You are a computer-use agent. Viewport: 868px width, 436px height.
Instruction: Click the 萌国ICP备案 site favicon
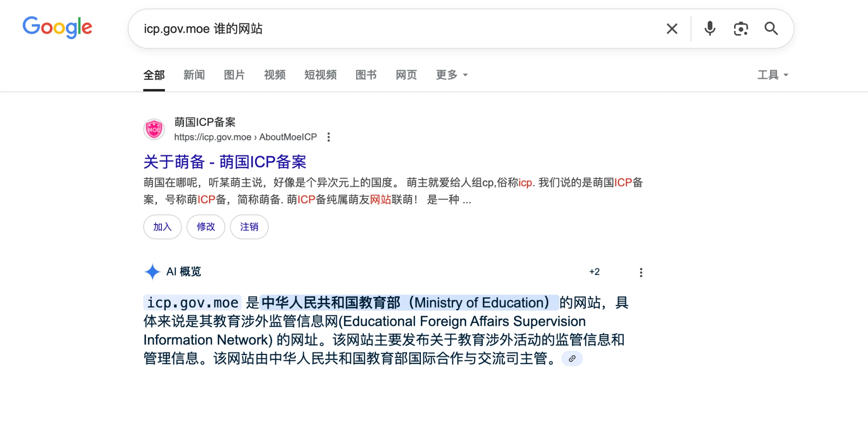pos(154,129)
